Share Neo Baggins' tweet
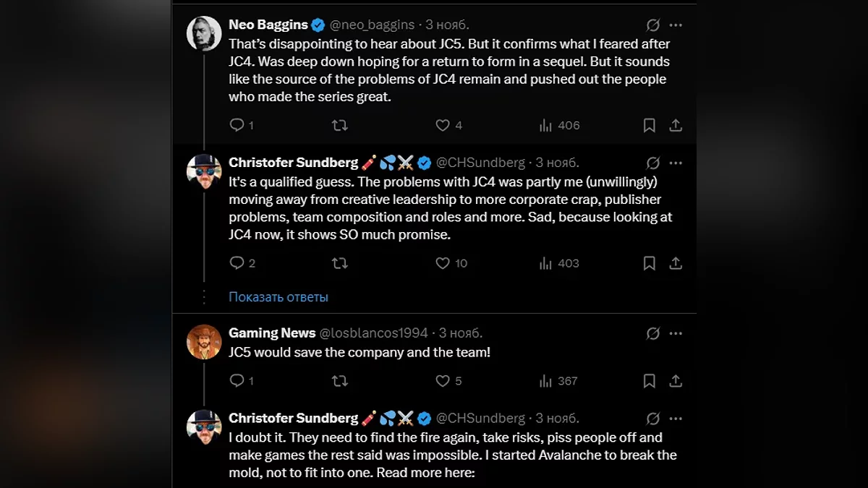 (676, 125)
